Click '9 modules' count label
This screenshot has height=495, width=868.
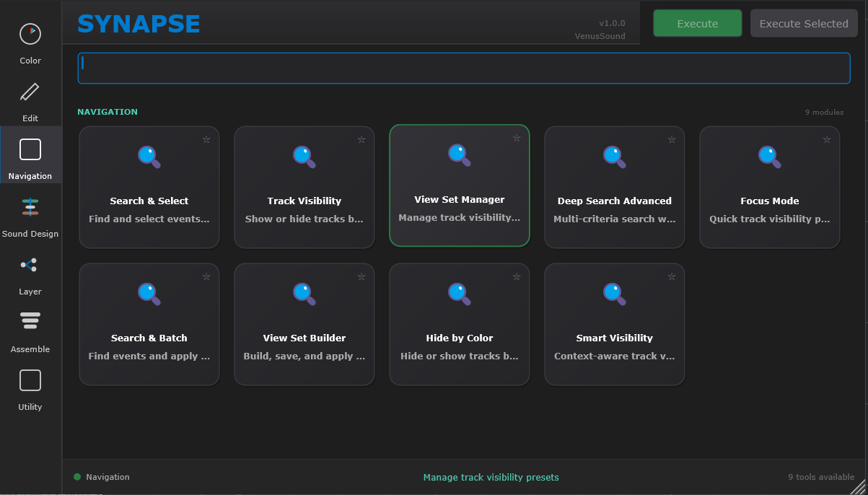point(824,112)
